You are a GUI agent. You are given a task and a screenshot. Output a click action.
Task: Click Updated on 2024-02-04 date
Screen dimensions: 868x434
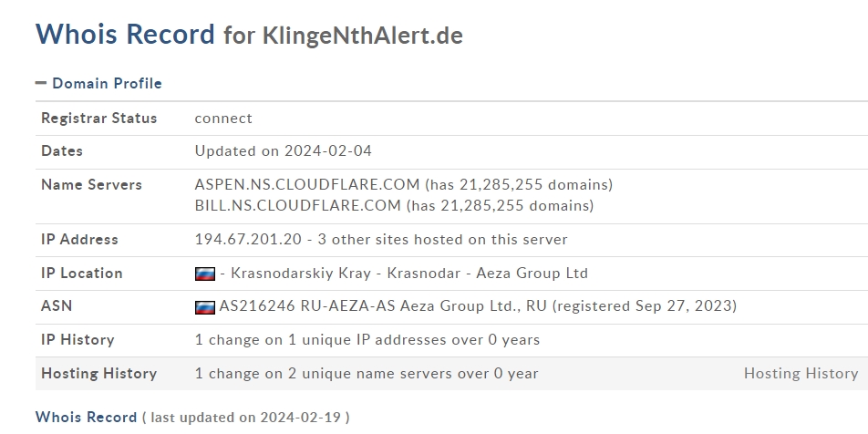[284, 150]
